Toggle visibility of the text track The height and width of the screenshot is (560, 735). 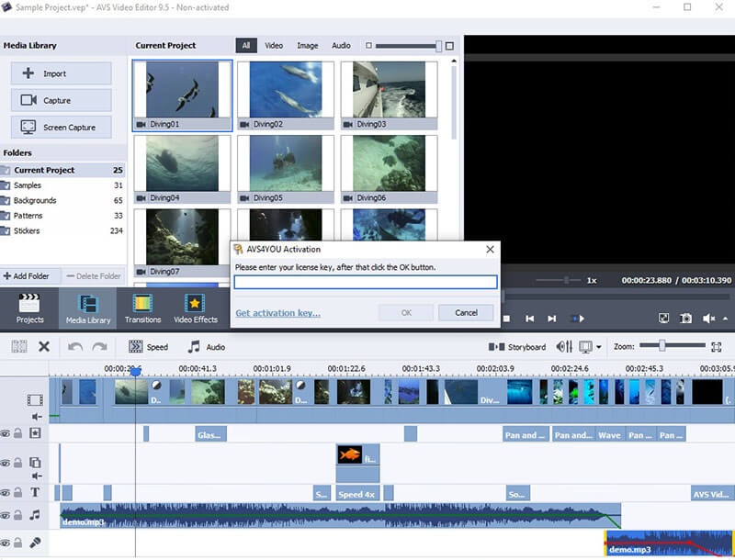point(6,493)
